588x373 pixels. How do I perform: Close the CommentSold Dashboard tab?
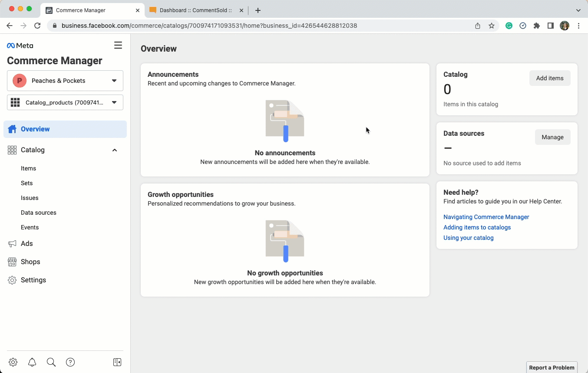click(241, 10)
